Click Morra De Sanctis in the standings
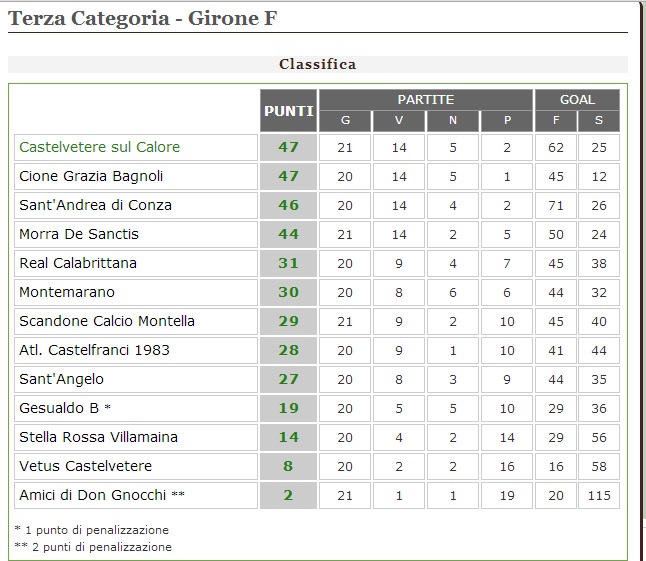Screen dimensions: 646x561 79,234
